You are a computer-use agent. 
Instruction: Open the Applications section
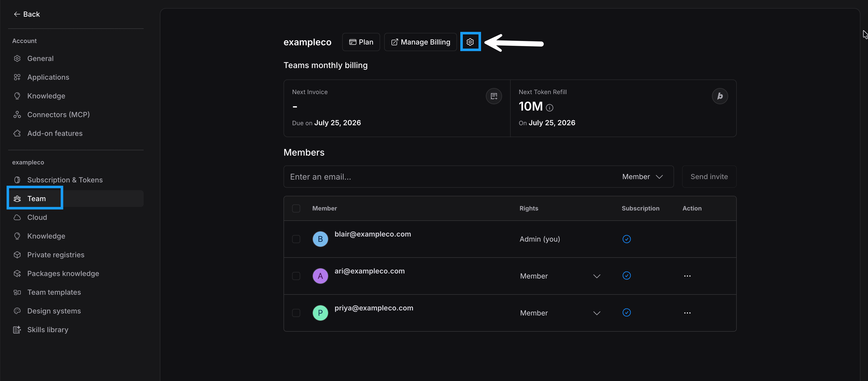tap(76, 77)
